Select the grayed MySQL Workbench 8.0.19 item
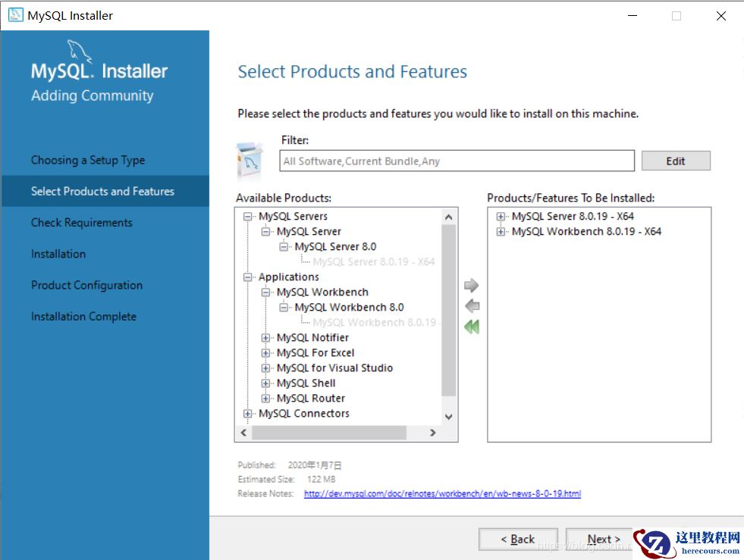The height and width of the screenshot is (560, 744). point(375,323)
